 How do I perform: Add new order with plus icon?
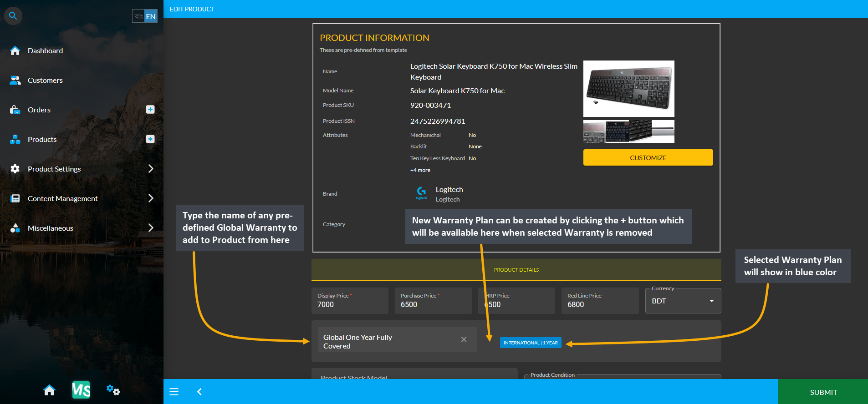tap(150, 109)
